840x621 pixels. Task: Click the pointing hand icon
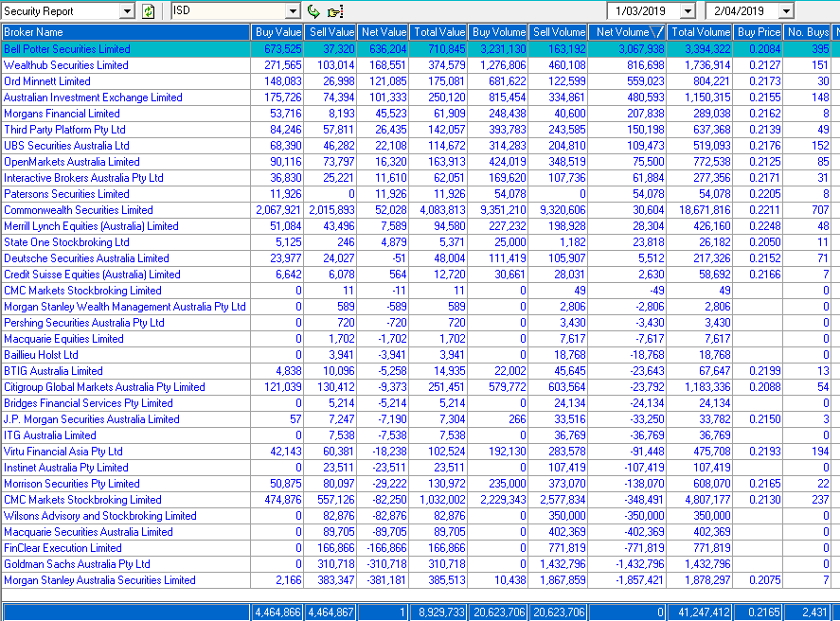335,11
